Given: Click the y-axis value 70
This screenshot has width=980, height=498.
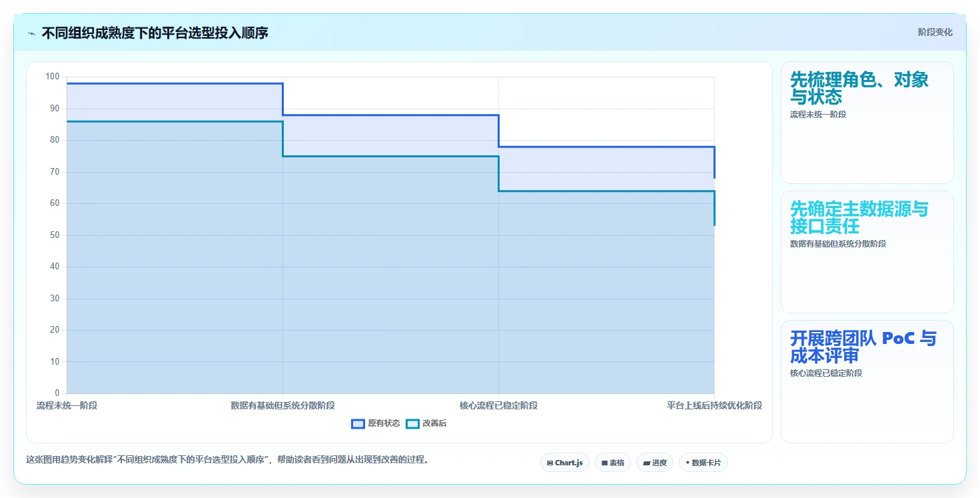Looking at the screenshot, I should pos(55,171).
